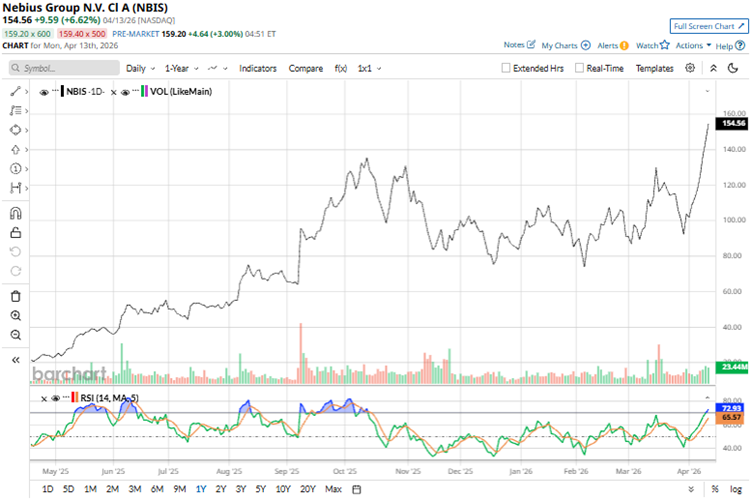Click the 154.56 price label on axis

click(732, 123)
